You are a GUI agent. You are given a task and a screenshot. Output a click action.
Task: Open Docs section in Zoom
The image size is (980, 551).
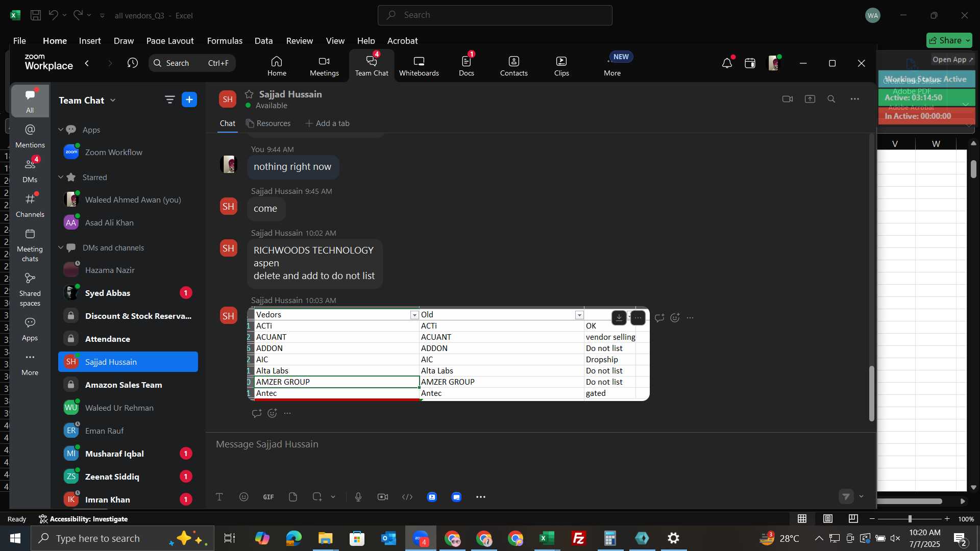466,66
